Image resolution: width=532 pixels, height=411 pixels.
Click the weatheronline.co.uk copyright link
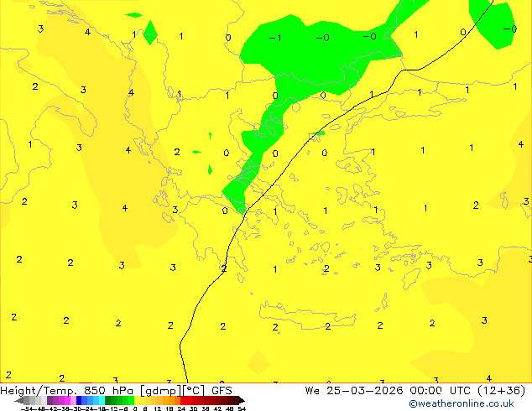[462, 403]
